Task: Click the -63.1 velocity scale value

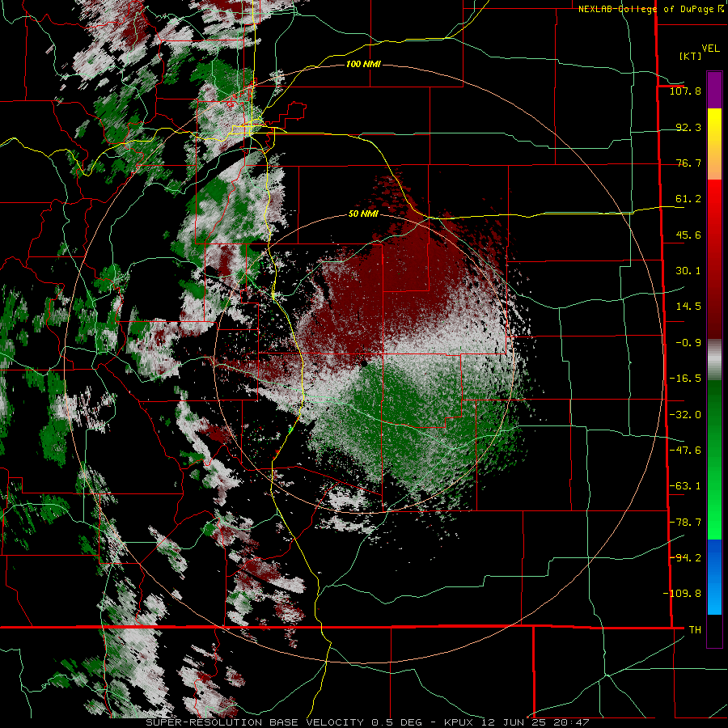Action: click(685, 486)
